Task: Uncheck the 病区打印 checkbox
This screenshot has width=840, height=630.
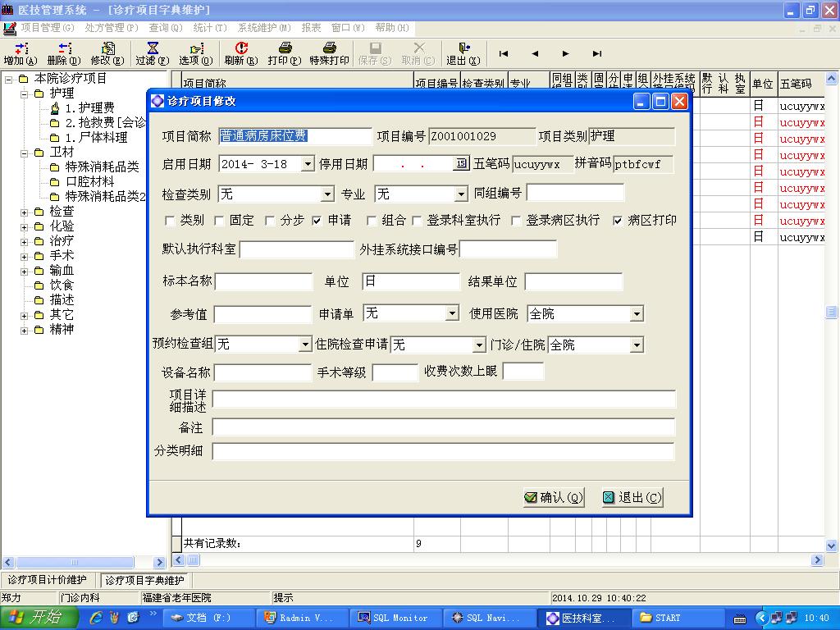Action: (617, 221)
